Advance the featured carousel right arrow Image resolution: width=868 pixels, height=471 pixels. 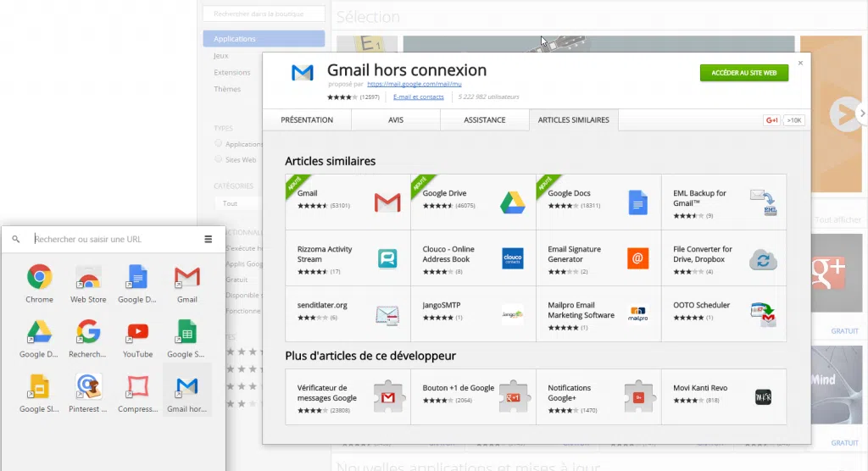tap(862, 113)
